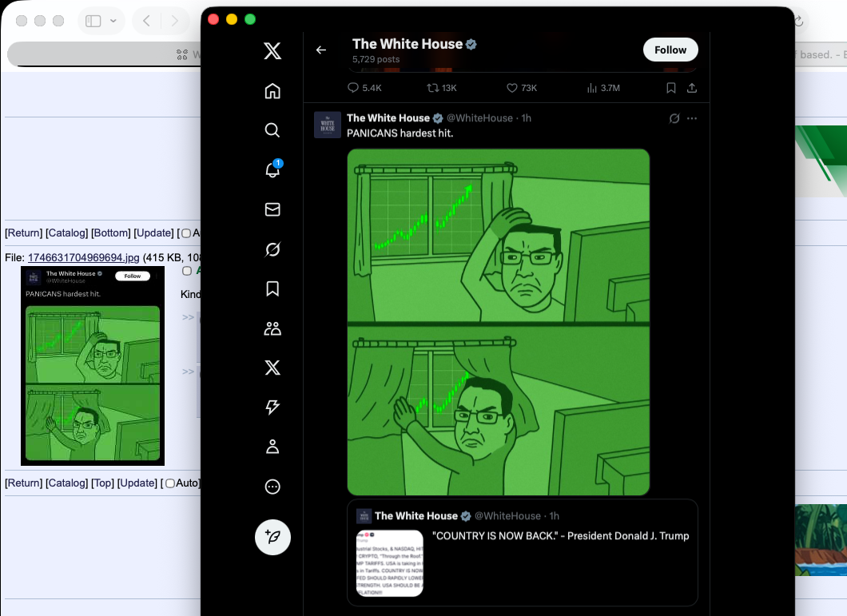
Task: Open Grok from the X sidebar
Action: [x=272, y=249]
